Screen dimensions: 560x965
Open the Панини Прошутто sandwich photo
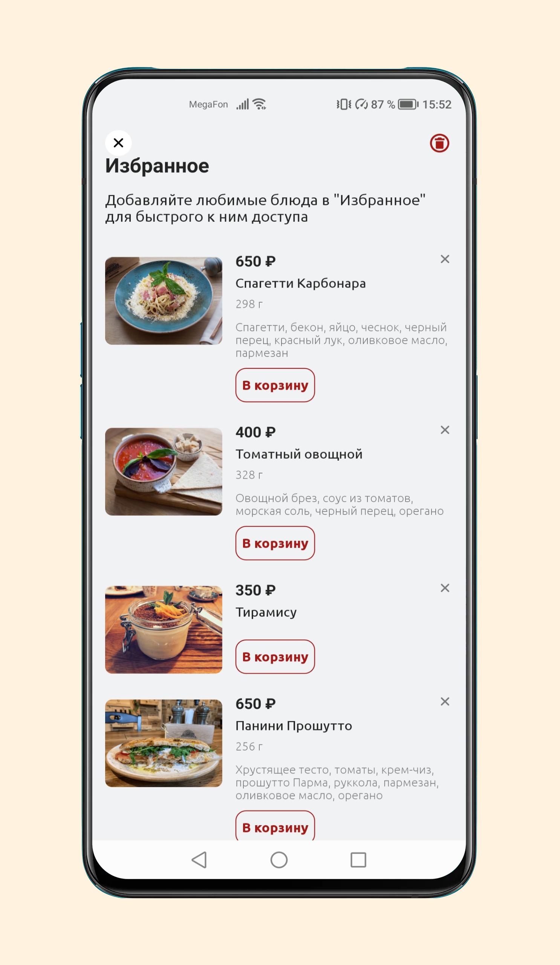point(164,743)
